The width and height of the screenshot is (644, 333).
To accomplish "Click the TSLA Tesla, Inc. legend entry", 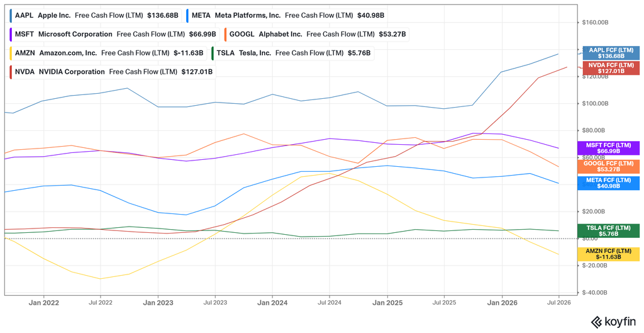I will 292,53.
